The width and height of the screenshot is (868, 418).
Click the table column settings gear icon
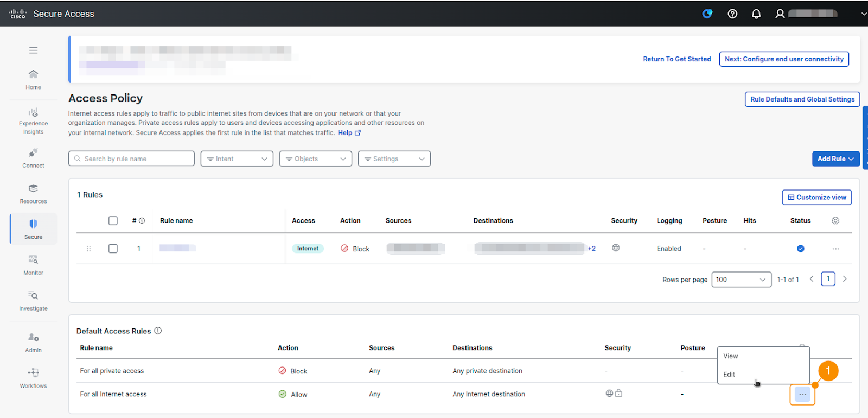click(835, 221)
